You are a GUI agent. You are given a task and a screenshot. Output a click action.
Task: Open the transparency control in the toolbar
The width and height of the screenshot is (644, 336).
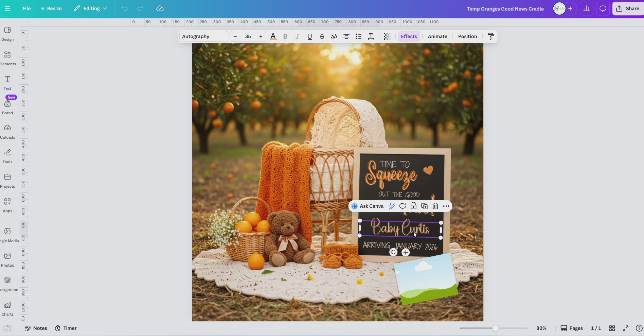pyautogui.click(x=387, y=36)
